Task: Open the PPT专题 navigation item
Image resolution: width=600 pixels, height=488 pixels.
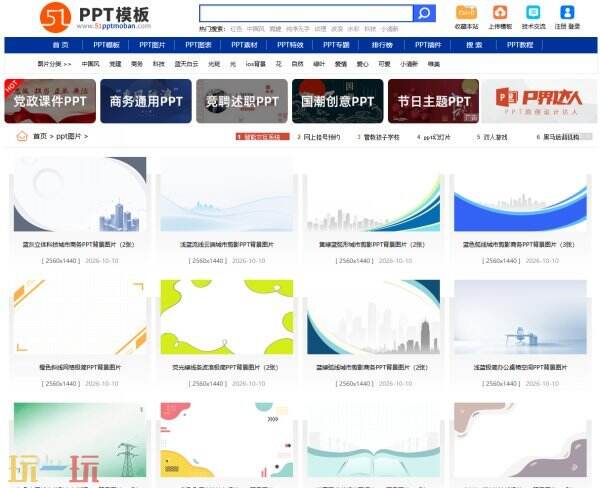Action: click(x=336, y=45)
